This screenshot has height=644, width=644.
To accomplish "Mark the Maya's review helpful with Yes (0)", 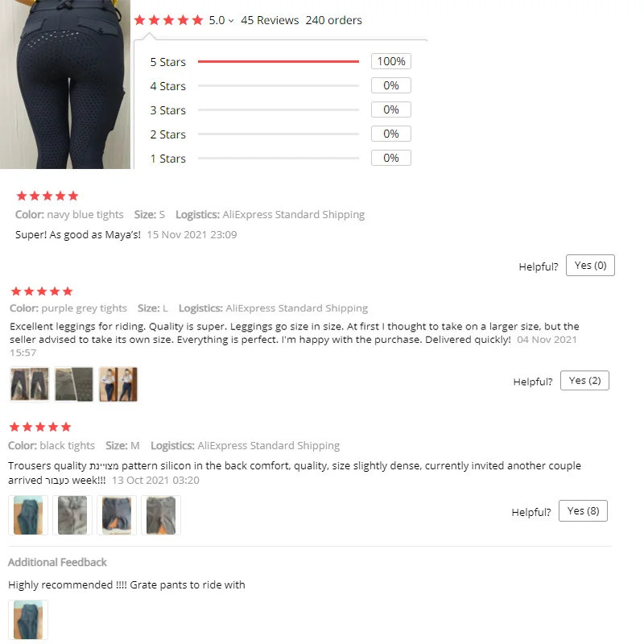I will (x=590, y=266).
